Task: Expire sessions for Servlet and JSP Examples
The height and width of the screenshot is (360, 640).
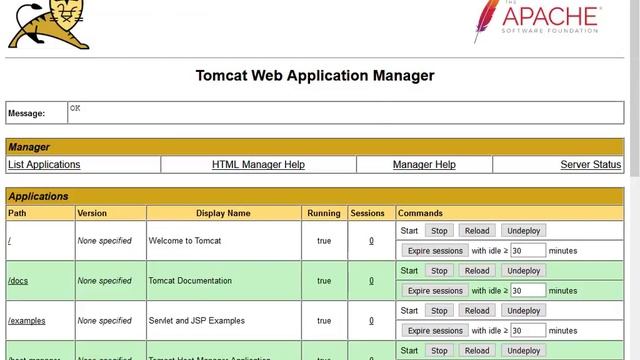Action: click(435, 331)
